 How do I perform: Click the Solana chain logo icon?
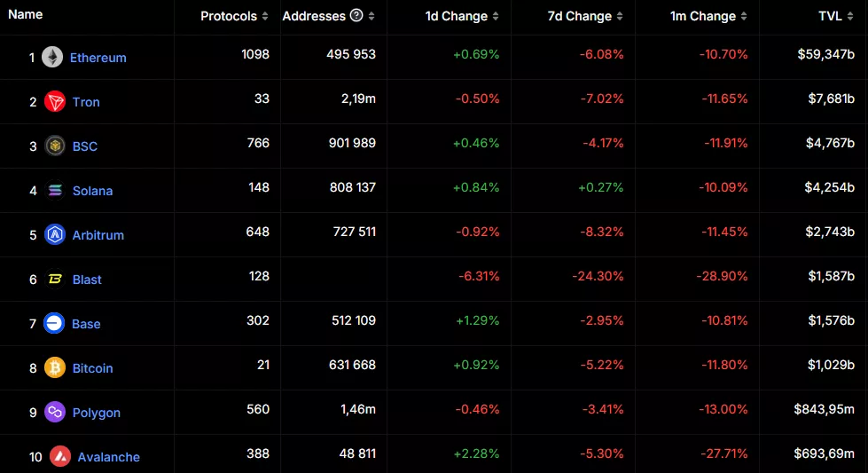[55, 190]
